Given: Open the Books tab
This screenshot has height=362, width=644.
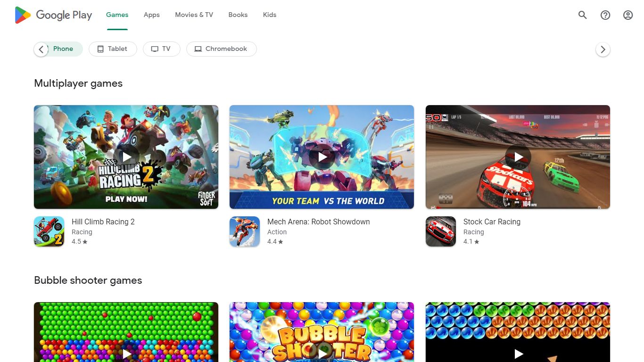Looking at the screenshot, I should [238, 15].
